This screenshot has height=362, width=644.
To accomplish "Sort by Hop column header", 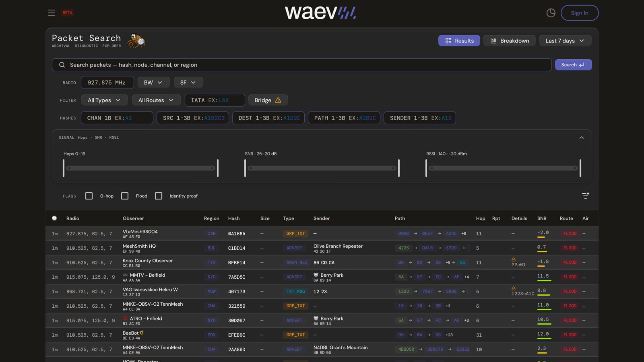I will coord(481,218).
